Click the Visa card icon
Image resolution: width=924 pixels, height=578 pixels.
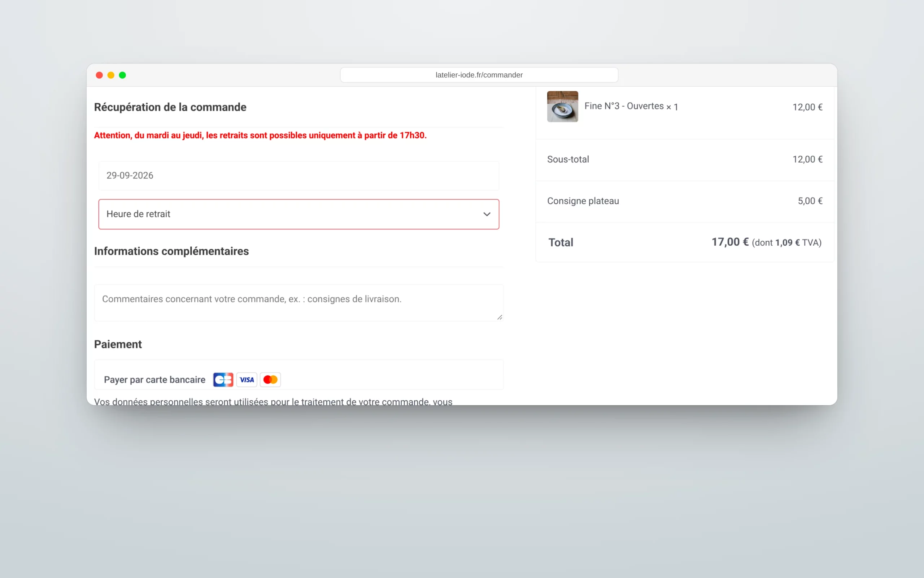click(247, 380)
